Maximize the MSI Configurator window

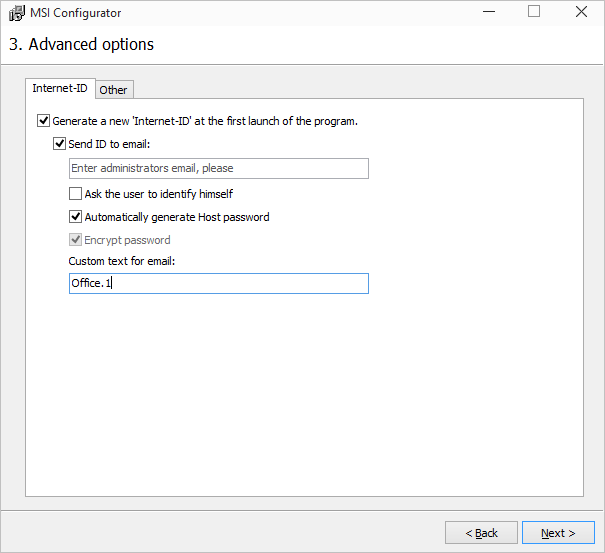coord(534,13)
